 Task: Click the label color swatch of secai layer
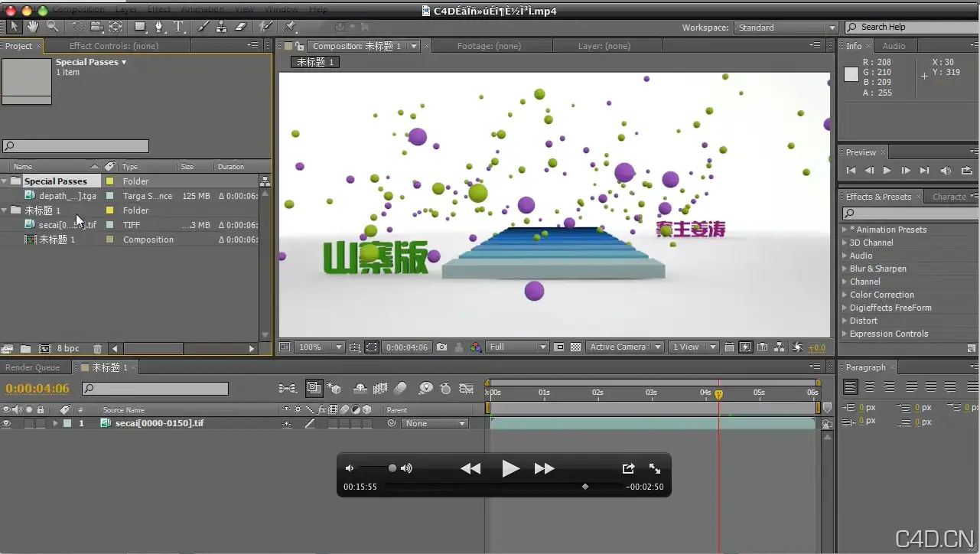(67, 423)
